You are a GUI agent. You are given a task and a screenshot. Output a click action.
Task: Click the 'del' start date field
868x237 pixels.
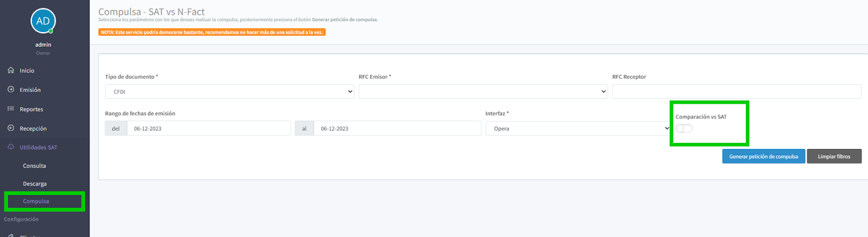(x=209, y=129)
